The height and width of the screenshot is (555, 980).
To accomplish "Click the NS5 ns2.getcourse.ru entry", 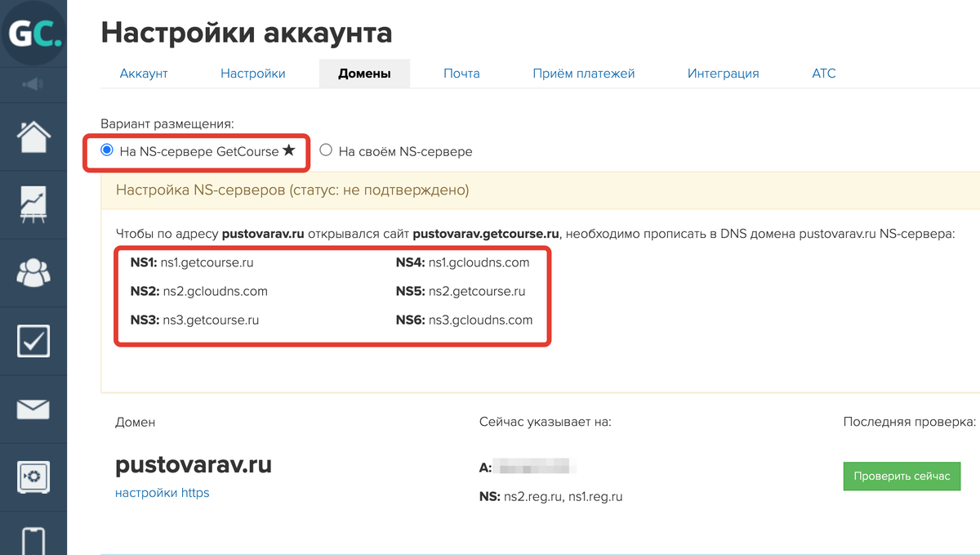I will [x=461, y=291].
